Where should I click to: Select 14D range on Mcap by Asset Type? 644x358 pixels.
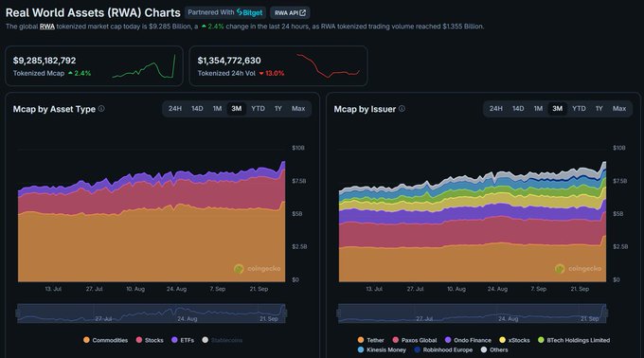click(197, 109)
